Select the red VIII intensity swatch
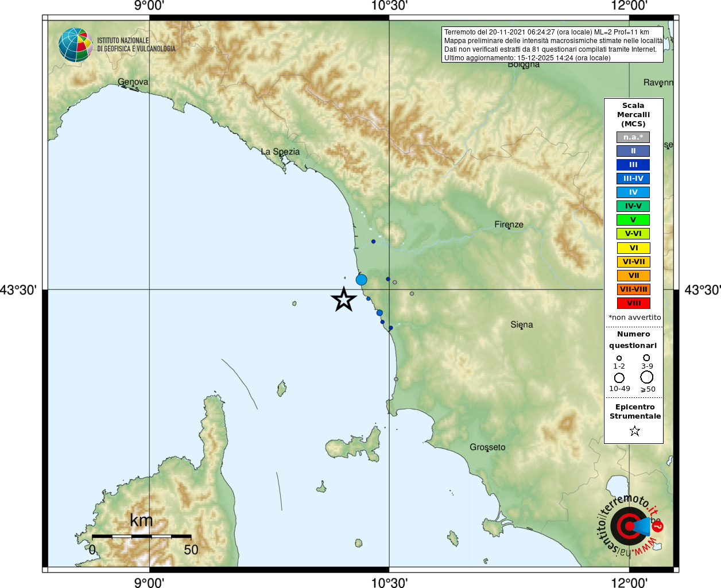Screen dimensions: 721x588 click(633, 303)
